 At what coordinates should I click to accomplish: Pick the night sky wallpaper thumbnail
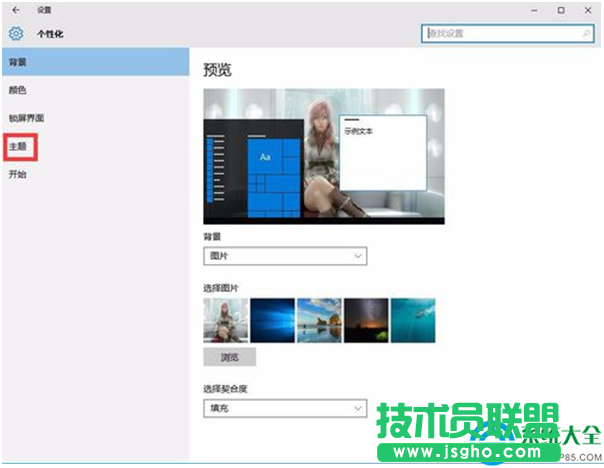pyautogui.click(x=366, y=320)
